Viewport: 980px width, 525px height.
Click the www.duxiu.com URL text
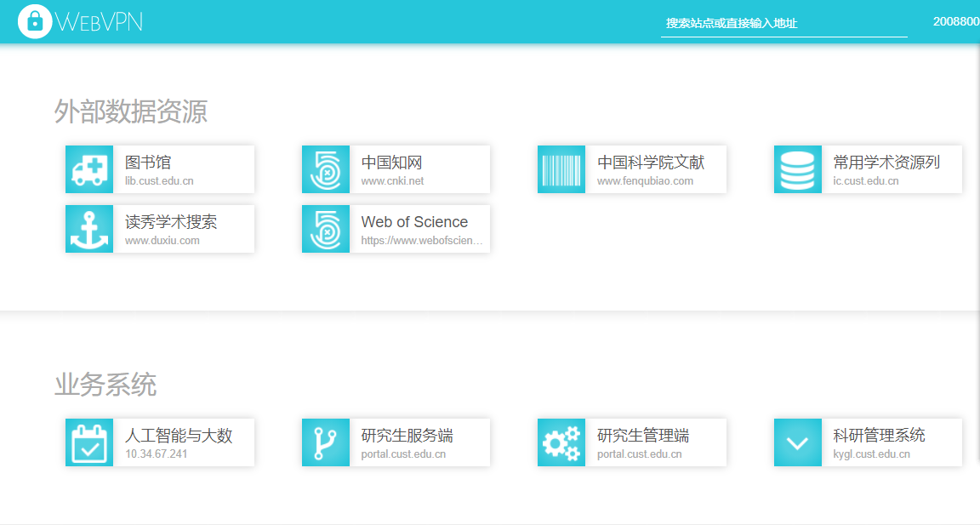pyautogui.click(x=162, y=241)
